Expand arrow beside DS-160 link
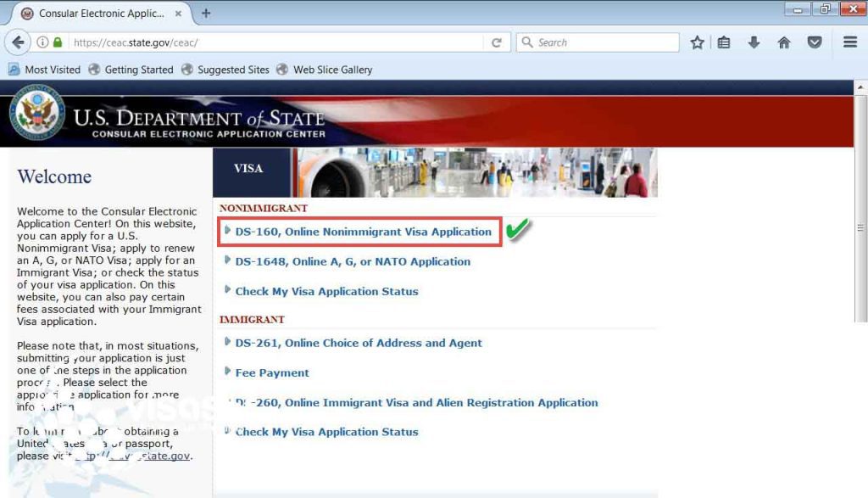The width and height of the screenshot is (868, 498). 227,230
